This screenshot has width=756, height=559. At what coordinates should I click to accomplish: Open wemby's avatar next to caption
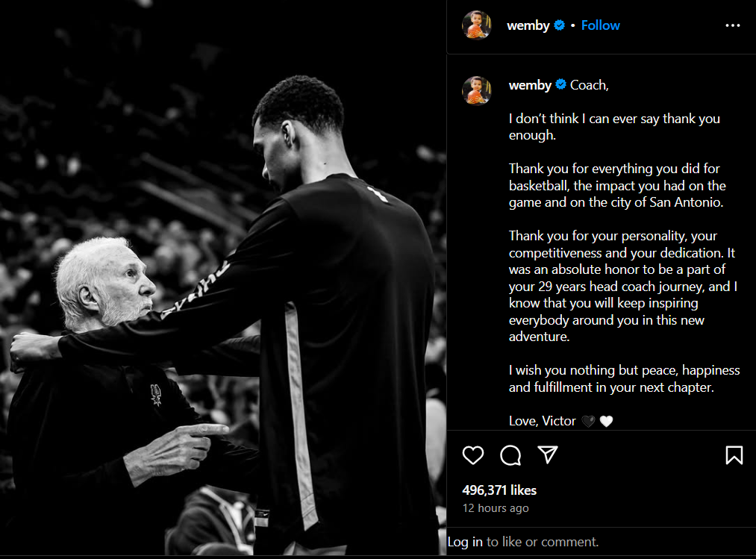476,90
